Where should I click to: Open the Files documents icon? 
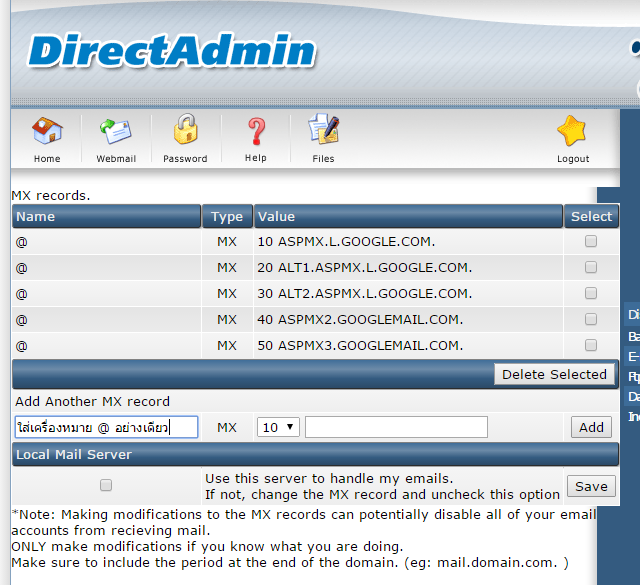tap(324, 129)
